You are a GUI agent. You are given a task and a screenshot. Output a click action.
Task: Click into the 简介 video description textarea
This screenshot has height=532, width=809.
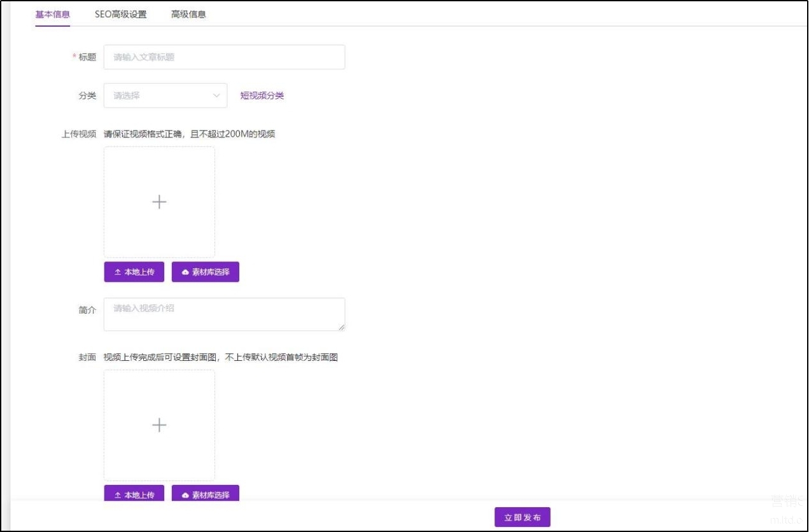tap(224, 314)
